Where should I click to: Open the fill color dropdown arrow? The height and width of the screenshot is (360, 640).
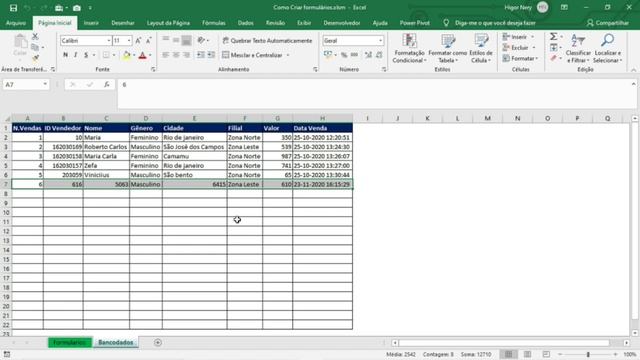coord(134,55)
